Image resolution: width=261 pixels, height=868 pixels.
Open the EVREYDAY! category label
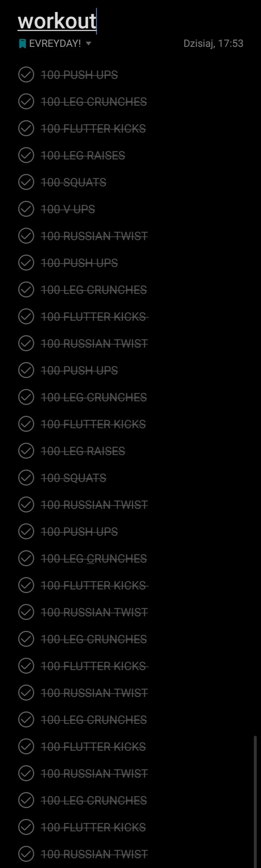55,44
